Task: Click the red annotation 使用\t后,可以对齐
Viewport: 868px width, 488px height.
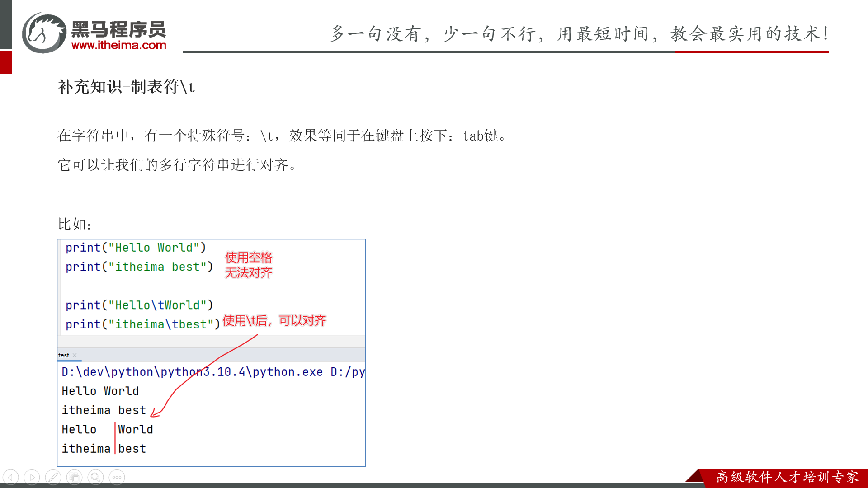Action: [x=274, y=321]
